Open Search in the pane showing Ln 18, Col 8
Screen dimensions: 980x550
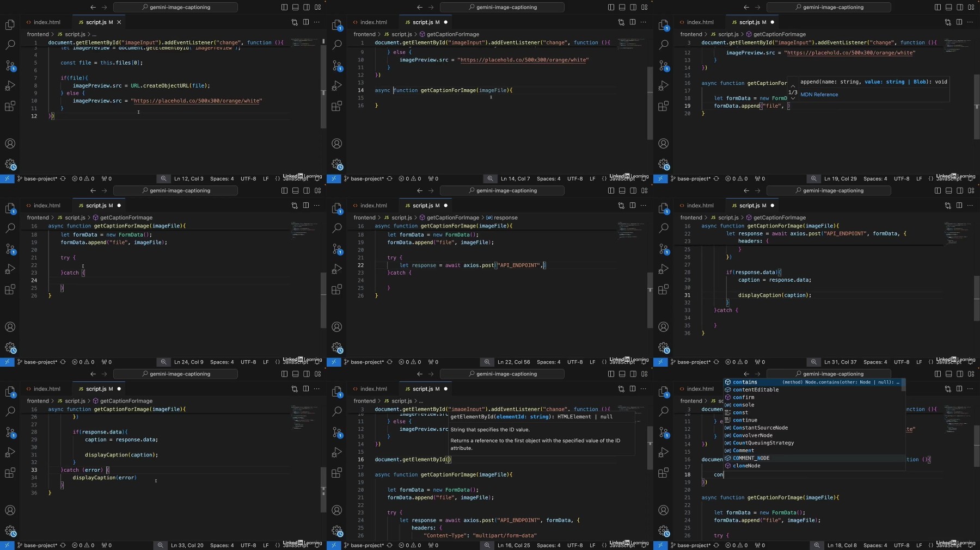[664, 411]
